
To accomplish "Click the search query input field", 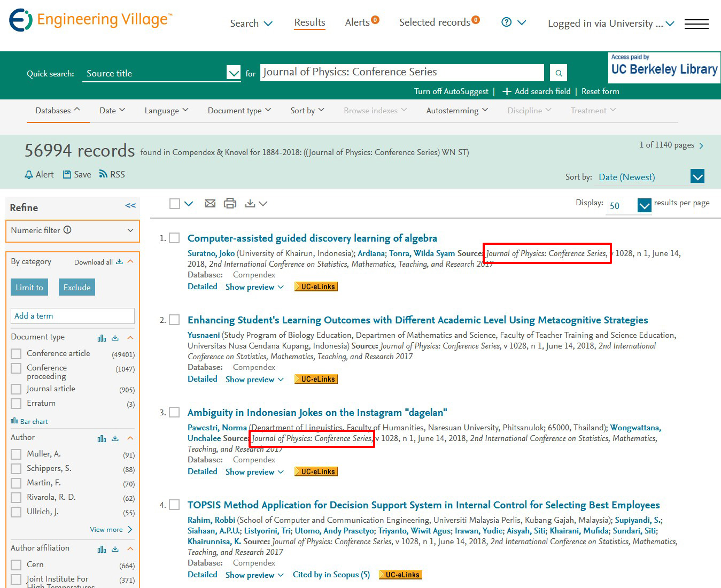I will pos(402,72).
